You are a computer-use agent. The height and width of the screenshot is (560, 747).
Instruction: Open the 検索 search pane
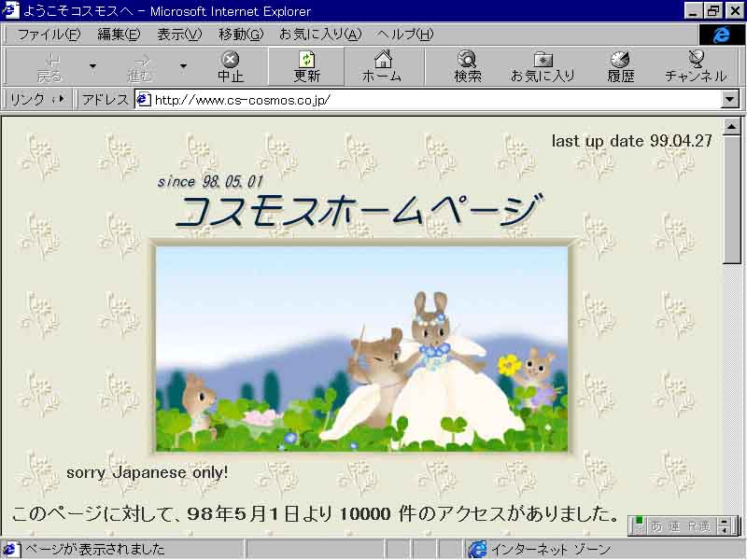click(x=468, y=66)
